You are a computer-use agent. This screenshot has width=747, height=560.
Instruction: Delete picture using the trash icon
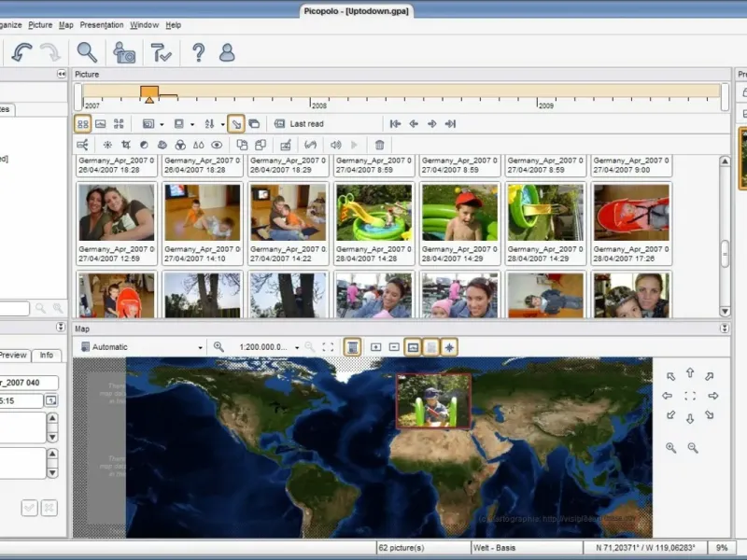click(379, 145)
